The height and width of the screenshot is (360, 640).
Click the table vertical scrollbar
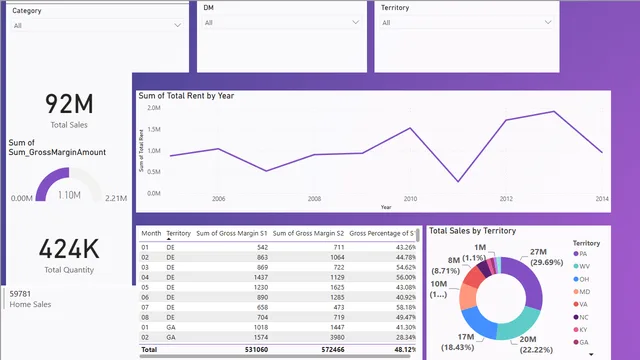(x=418, y=236)
